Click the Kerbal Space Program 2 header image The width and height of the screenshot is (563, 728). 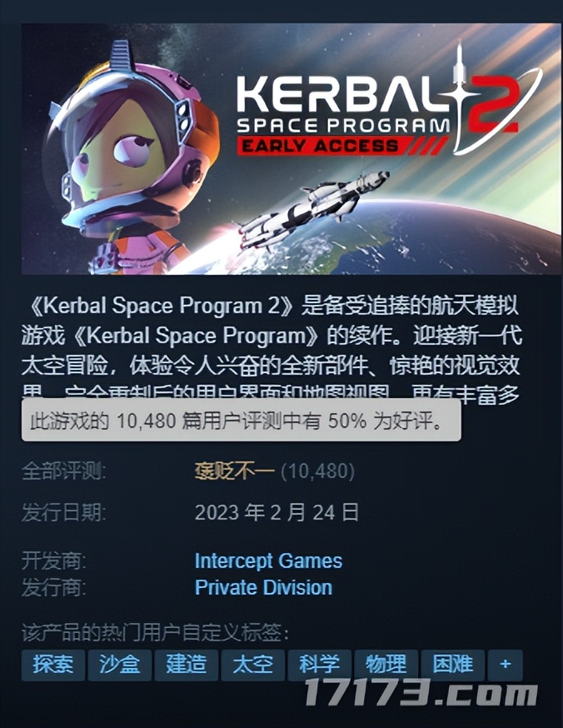[x=291, y=148]
